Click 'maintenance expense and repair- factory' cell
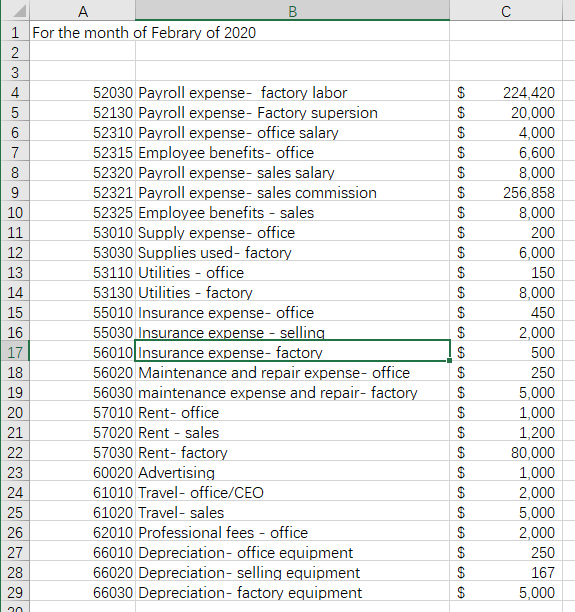Image resolution: width=575 pixels, height=612 pixels. tap(292, 392)
